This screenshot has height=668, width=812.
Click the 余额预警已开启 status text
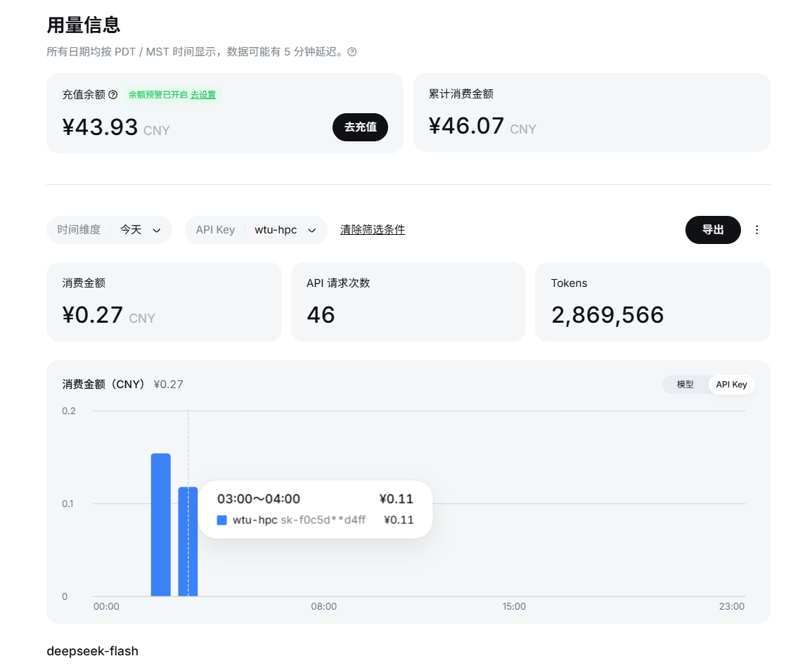(x=158, y=95)
